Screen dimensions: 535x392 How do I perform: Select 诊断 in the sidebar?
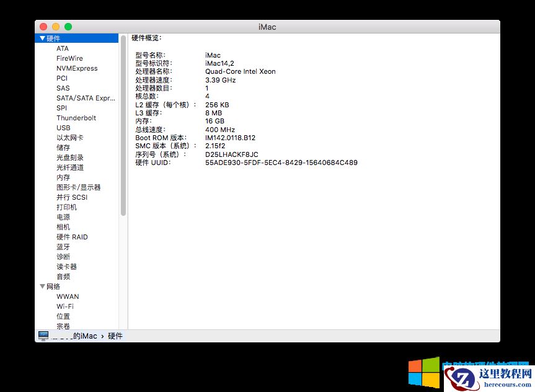tap(63, 256)
